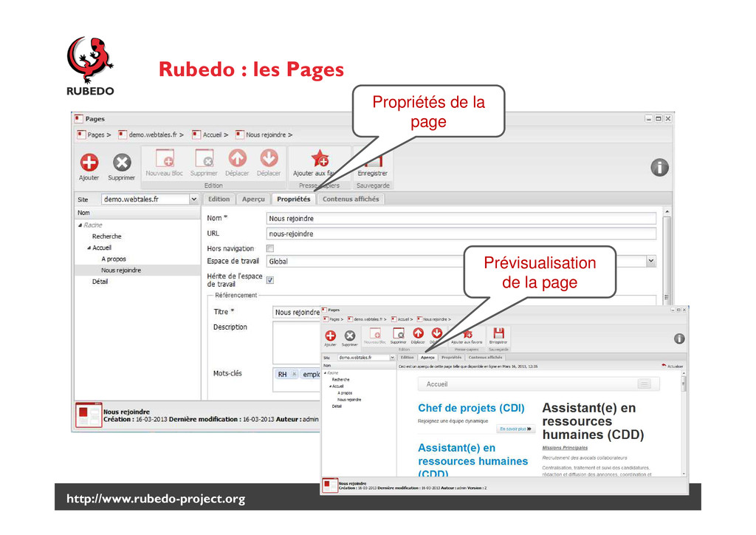Uncheck Hérite de l'espace de travail checkbox
Image resolution: width=756 pixels, height=535 pixels.
pyautogui.click(x=270, y=280)
